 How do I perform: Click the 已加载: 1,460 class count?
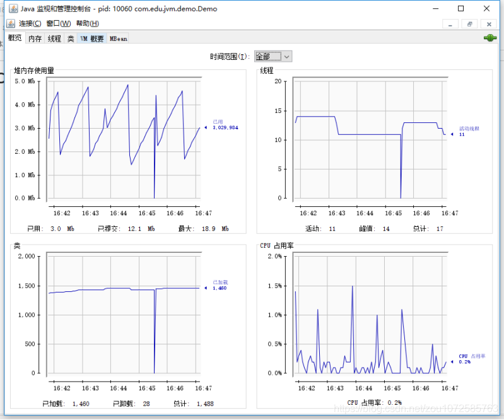point(66,404)
